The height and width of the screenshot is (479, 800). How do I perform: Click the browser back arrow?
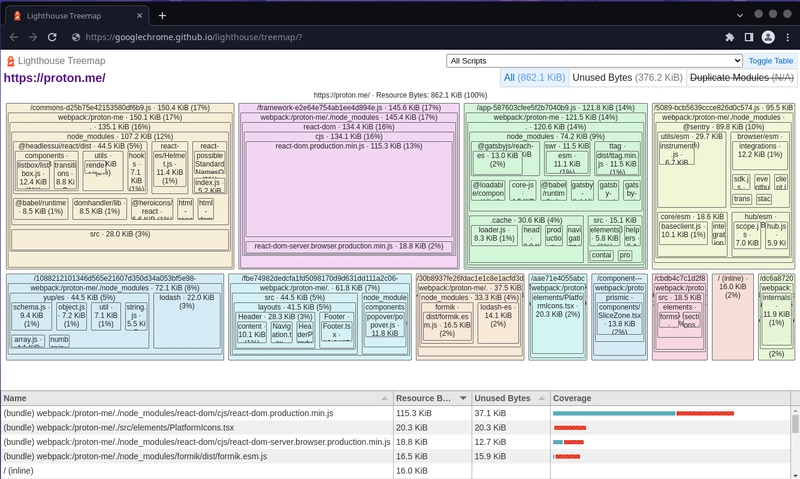pos(14,37)
